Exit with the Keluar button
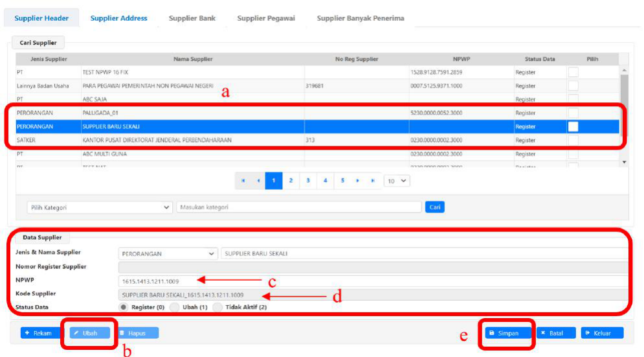Viewport: 644px width, 357px height. pyautogui.click(x=602, y=333)
